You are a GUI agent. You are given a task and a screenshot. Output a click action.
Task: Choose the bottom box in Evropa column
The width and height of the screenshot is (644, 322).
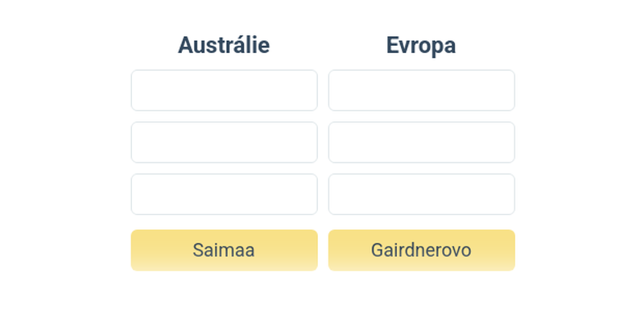click(421, 194)
